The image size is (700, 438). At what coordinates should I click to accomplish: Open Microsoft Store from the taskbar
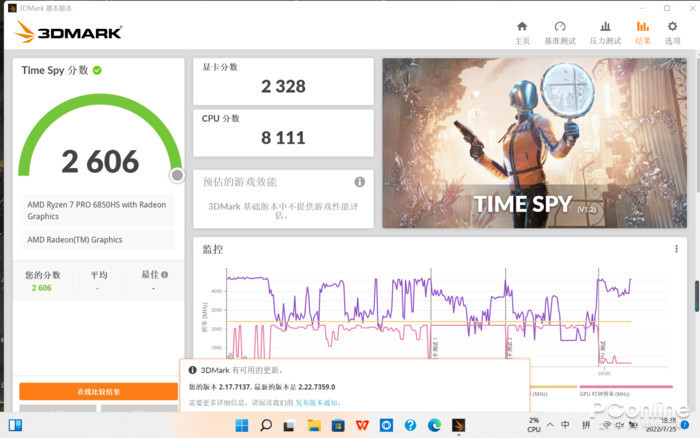point(338,425)
